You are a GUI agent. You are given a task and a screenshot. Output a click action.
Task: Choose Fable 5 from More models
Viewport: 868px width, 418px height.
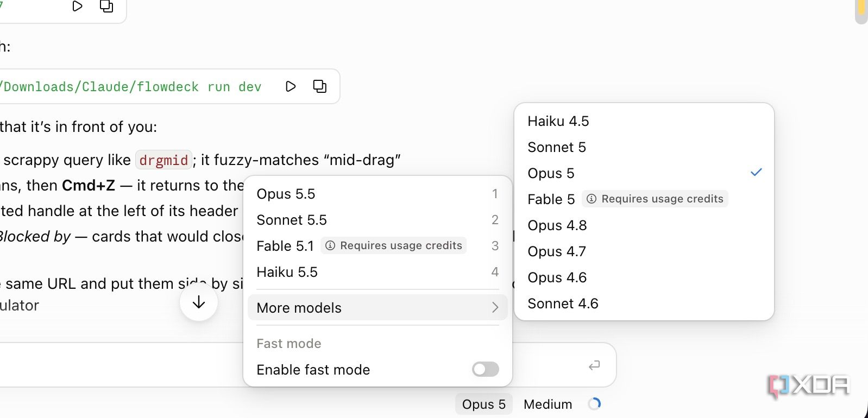click(644, 199)
